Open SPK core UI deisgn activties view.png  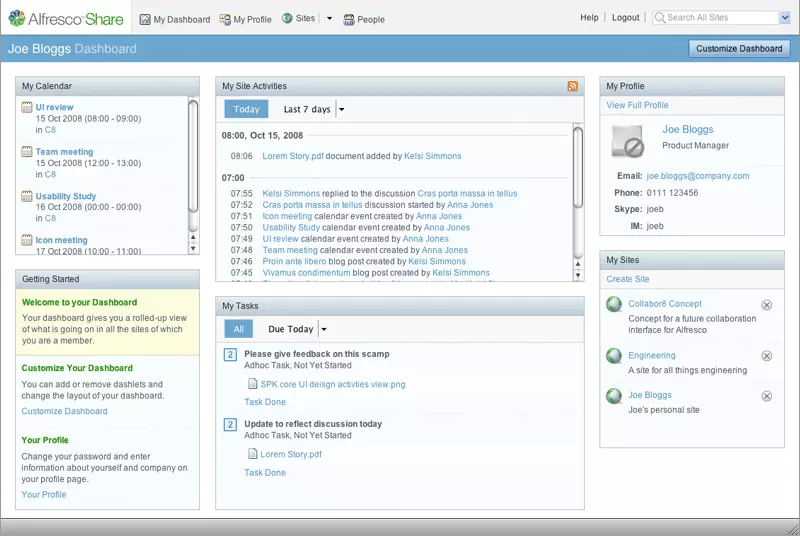(x=333, y=384)
